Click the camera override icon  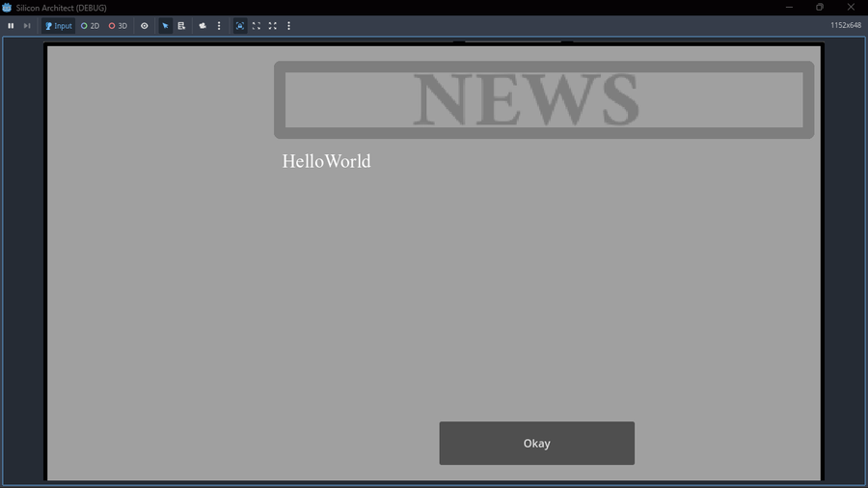[203, 26]
